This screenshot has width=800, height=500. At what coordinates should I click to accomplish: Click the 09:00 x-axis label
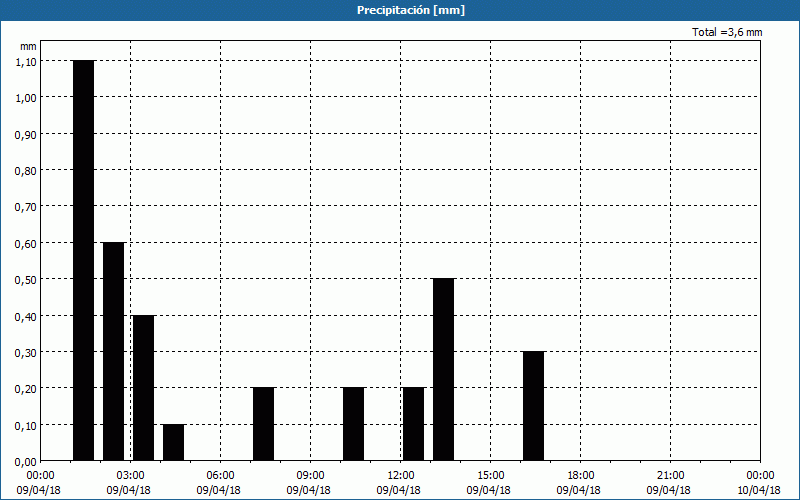click(310, 476)
